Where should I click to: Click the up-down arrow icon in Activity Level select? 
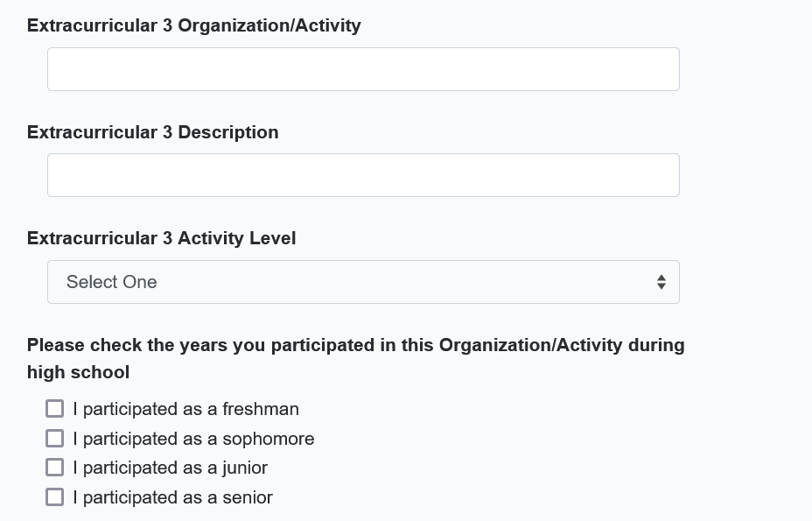click(x=661, y=282)
